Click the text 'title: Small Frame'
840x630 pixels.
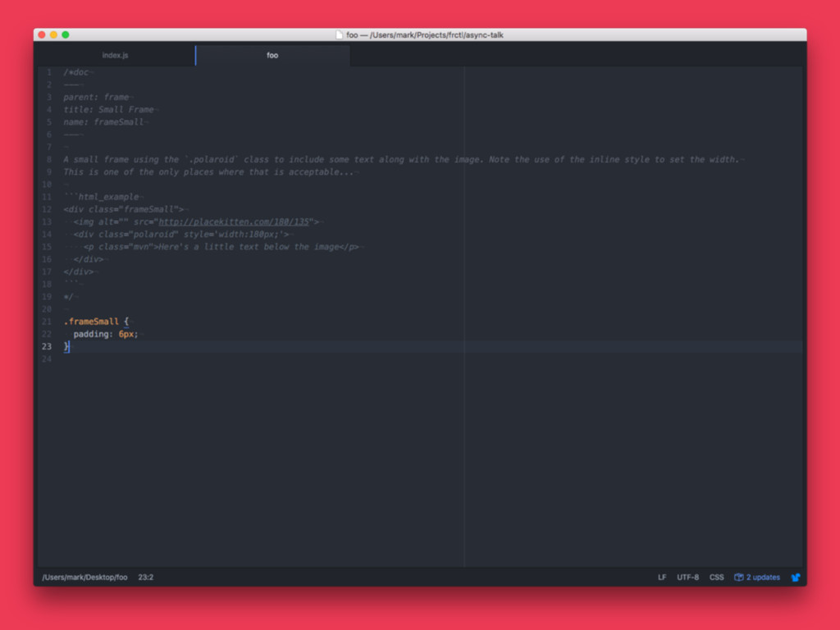(109, 110)
